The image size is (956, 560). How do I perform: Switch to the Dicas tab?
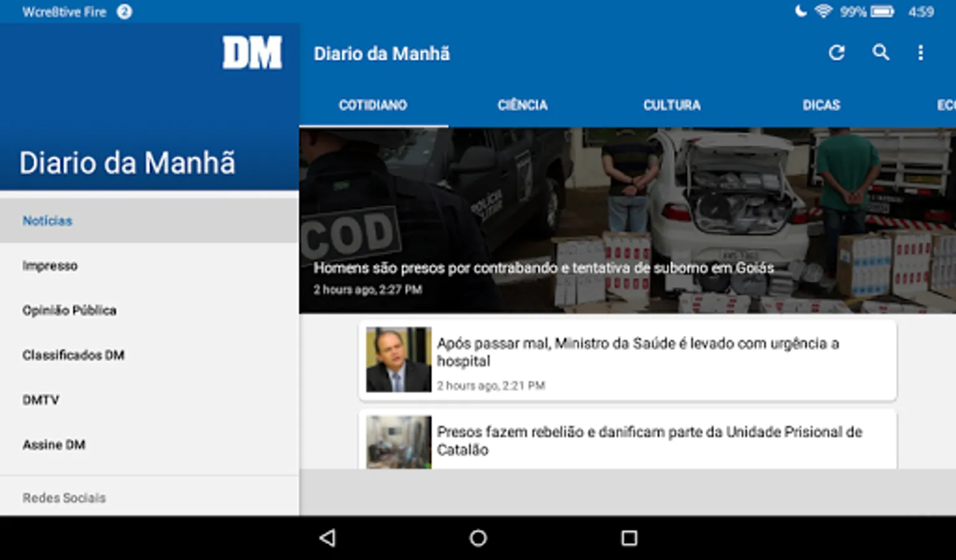(822, 105)
